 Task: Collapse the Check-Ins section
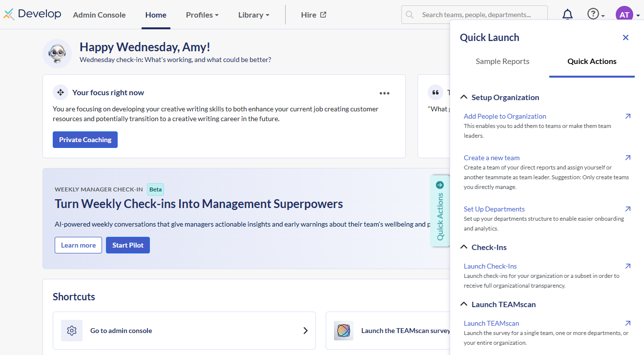464,247
